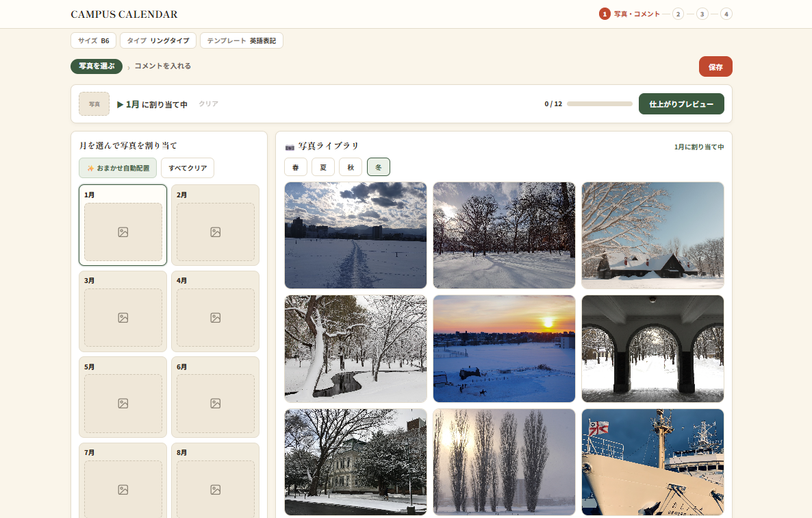
Task: Click the image placeholder icon in 6月 slot
Action: click(x=216, y=404)
